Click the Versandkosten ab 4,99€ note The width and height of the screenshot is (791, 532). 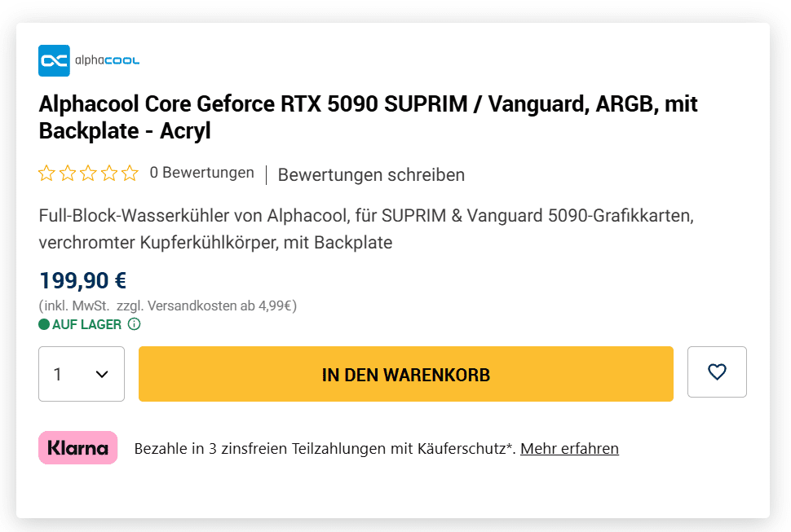coord(207,306)
